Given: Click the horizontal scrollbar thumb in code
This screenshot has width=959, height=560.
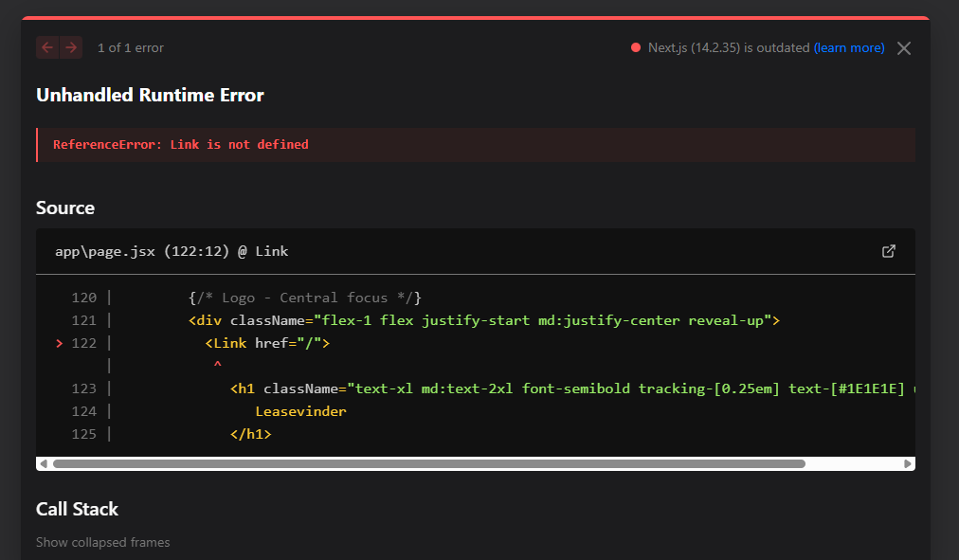Looking at the screenshot, I should (428, 464).
